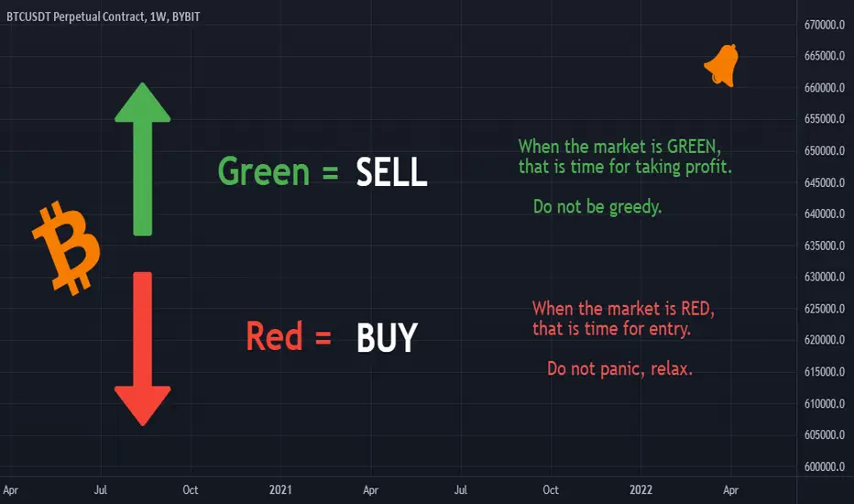Click the 600000.0 price axis label
This screenshot has width=854, height=504.
tap(824, 467)
